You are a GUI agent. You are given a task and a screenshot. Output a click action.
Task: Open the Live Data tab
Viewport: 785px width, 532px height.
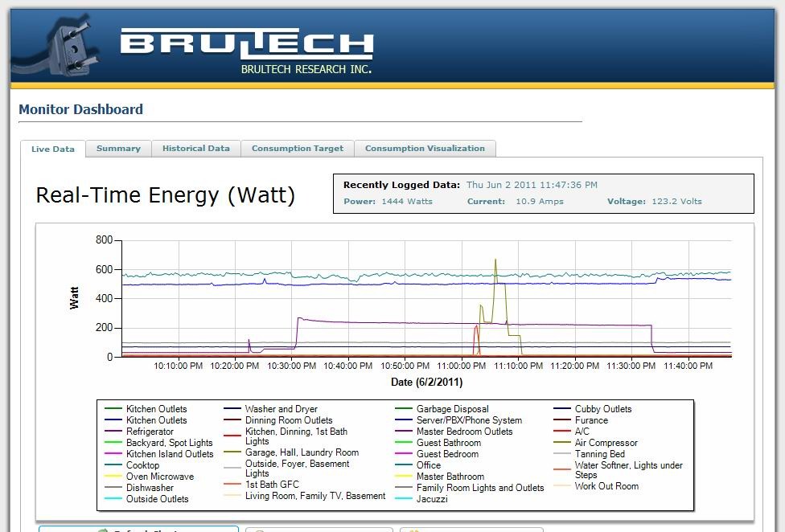point(53,149)
